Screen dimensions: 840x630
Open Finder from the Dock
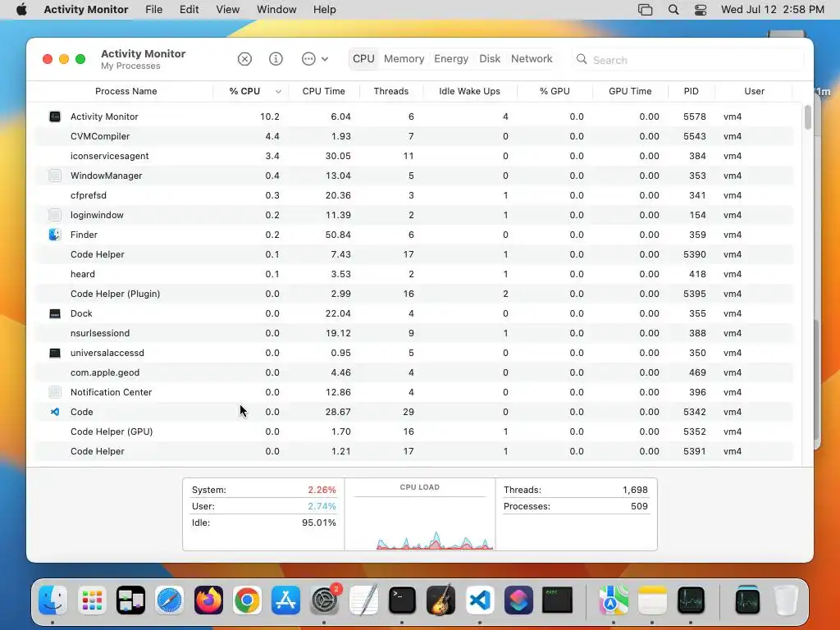[x=52, y=600]
